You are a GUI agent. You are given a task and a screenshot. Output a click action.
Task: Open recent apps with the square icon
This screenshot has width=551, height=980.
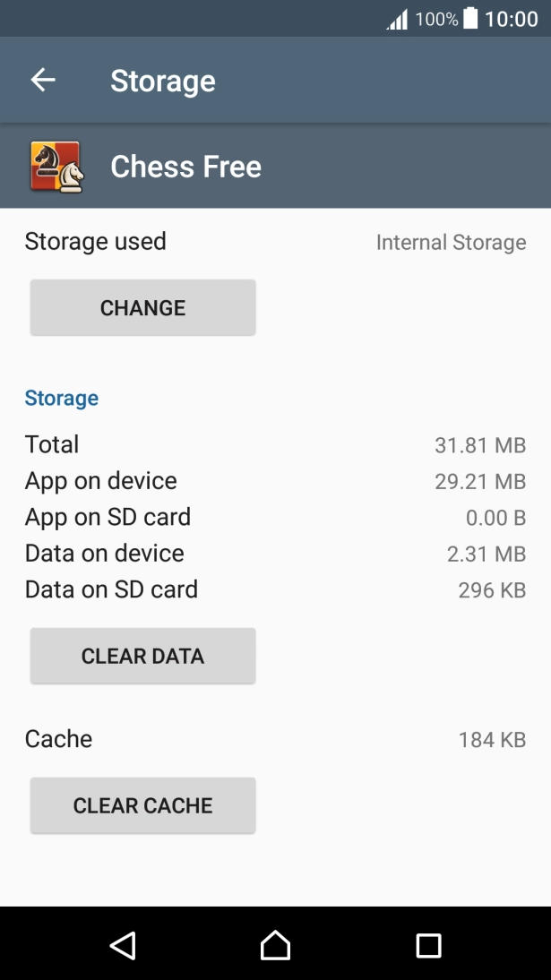click(428, 945)
